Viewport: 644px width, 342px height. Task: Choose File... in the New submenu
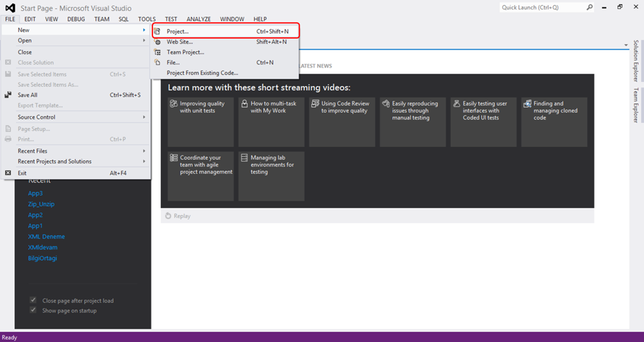point(225,63)
